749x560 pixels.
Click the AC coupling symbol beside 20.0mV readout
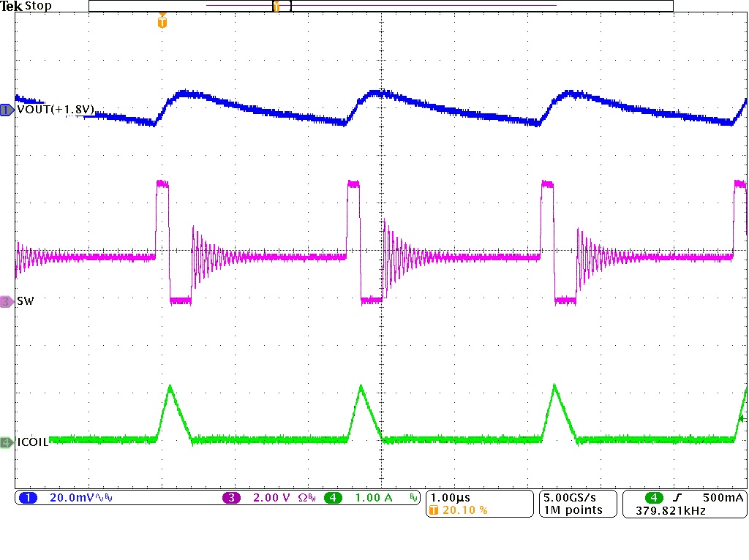(99, 496)
